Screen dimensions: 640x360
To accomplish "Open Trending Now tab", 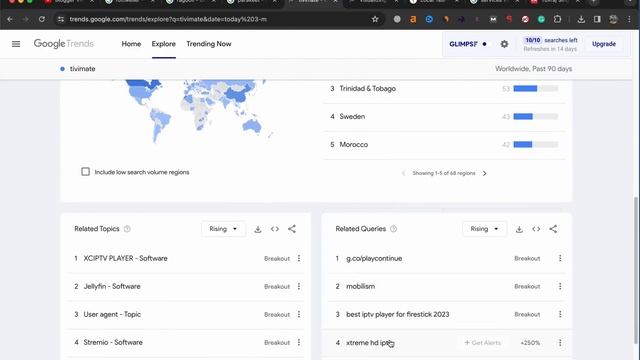I will (209, 44).
